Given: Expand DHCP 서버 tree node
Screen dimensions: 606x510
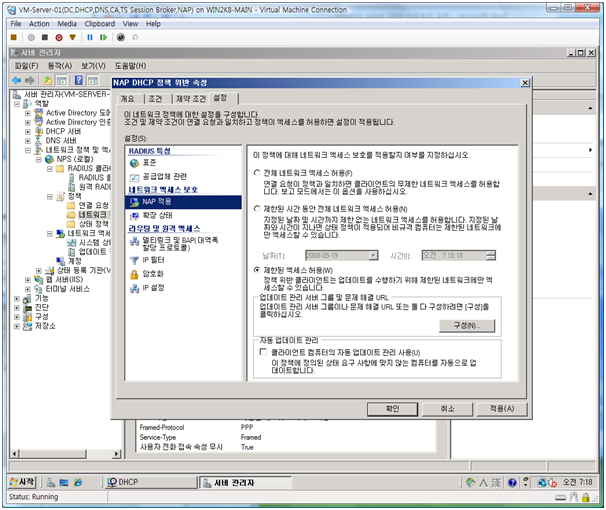Looking at the screenshot, I should [x=27, y=132].
